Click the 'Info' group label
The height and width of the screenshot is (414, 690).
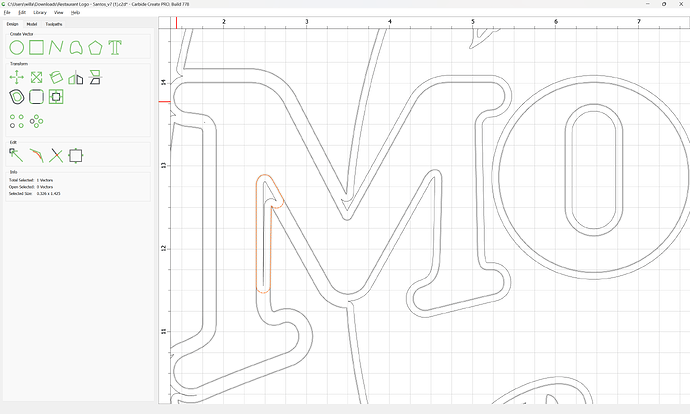coord(13,172)
